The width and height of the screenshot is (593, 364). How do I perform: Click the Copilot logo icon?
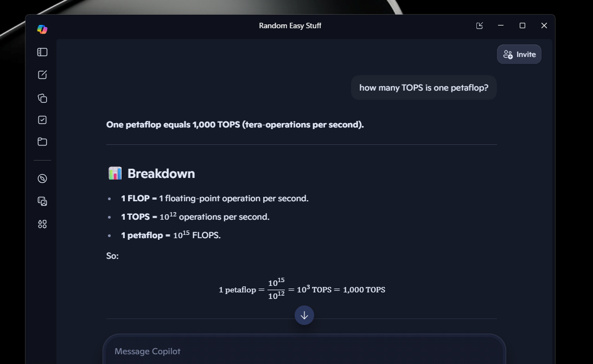click(42, 29)
